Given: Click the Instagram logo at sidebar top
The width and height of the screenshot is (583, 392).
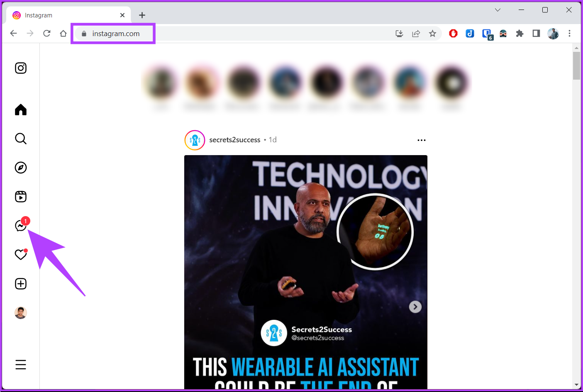Looking at the screenshot, I should (21, 68).
